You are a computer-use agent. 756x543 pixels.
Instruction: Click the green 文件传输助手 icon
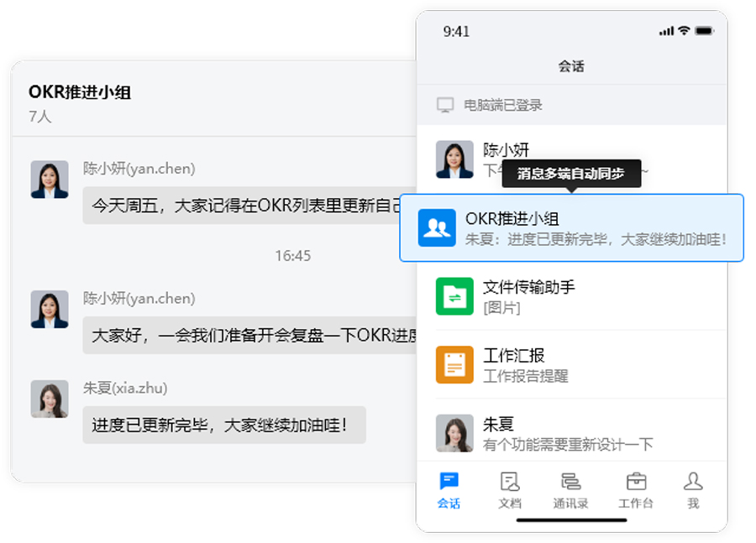tap(454, 296)
